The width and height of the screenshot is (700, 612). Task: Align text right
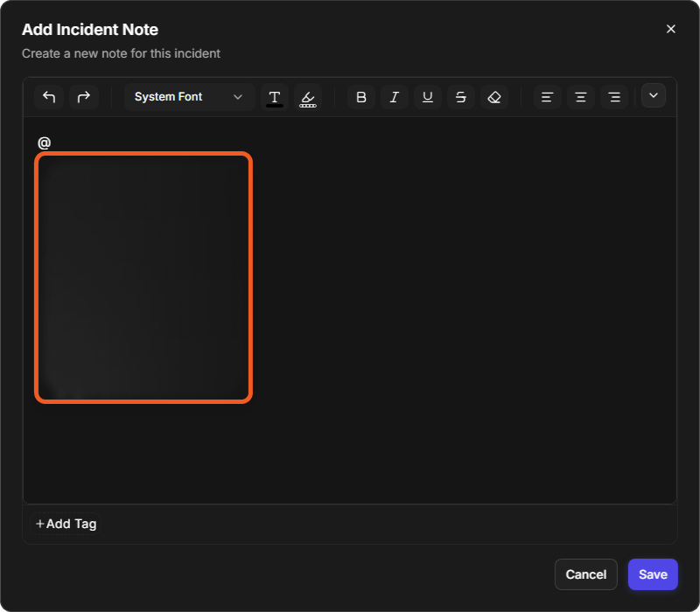(614, 97)
